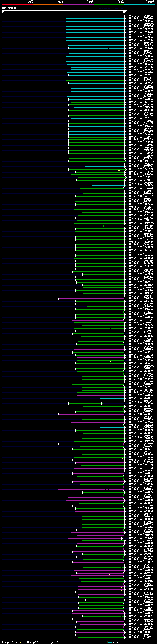Select the UniRef100_Q8LAZ4 label

(141, 64)
